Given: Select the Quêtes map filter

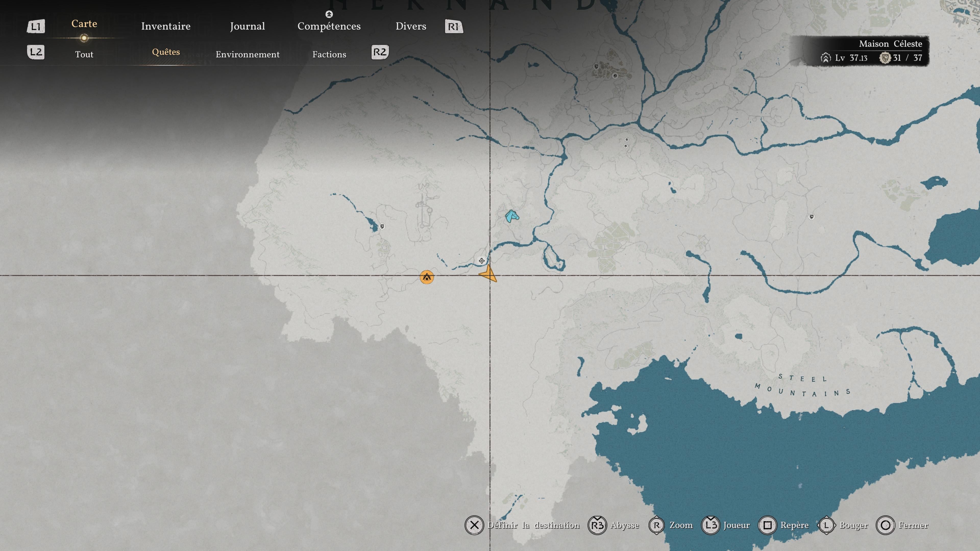Looking at the screenshot, I should tap(166, 52).
